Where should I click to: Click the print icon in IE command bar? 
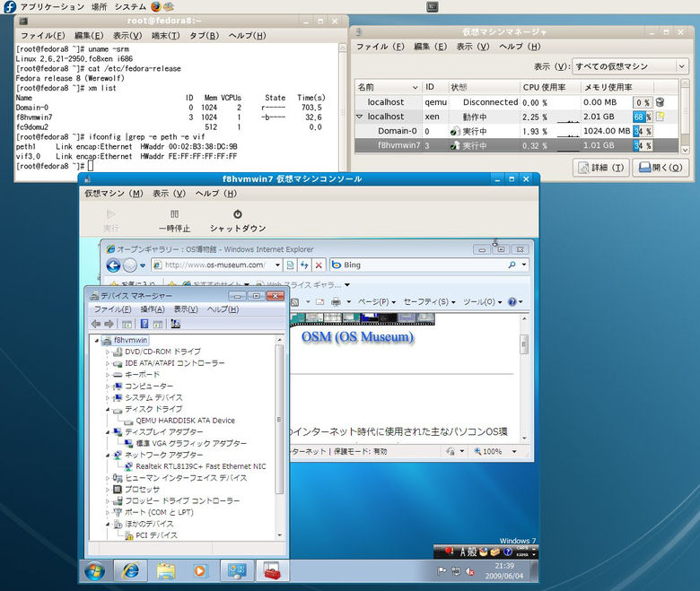[336, 302]
